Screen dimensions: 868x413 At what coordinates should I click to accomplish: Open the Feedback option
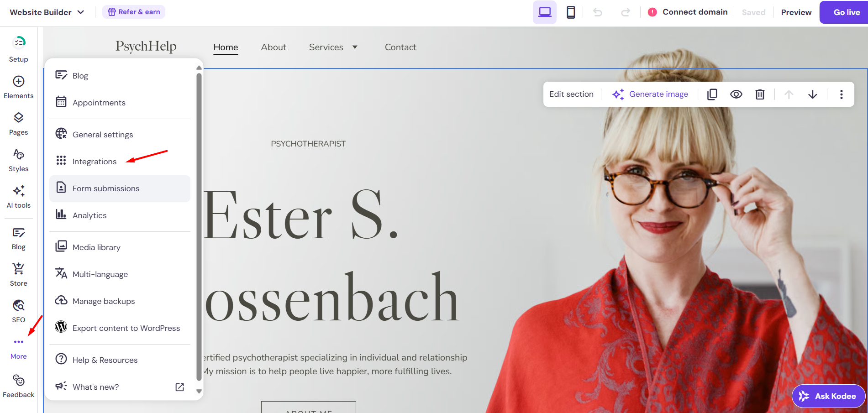[18, 386]
